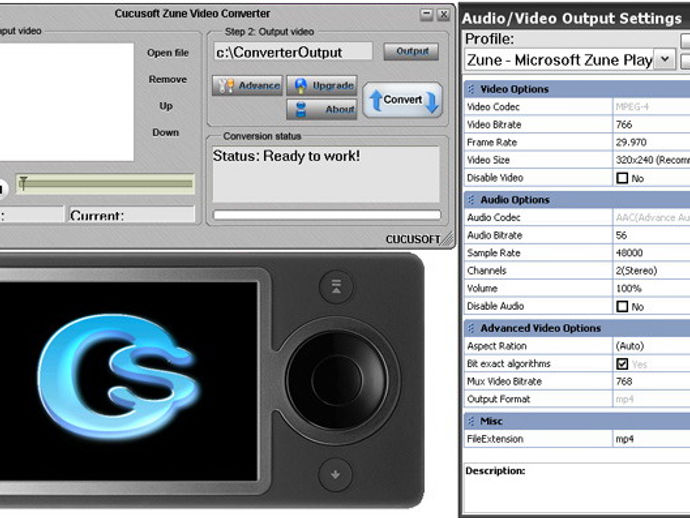Select the Video Size value 320x240
690x518 pixels.
[652, 160]
